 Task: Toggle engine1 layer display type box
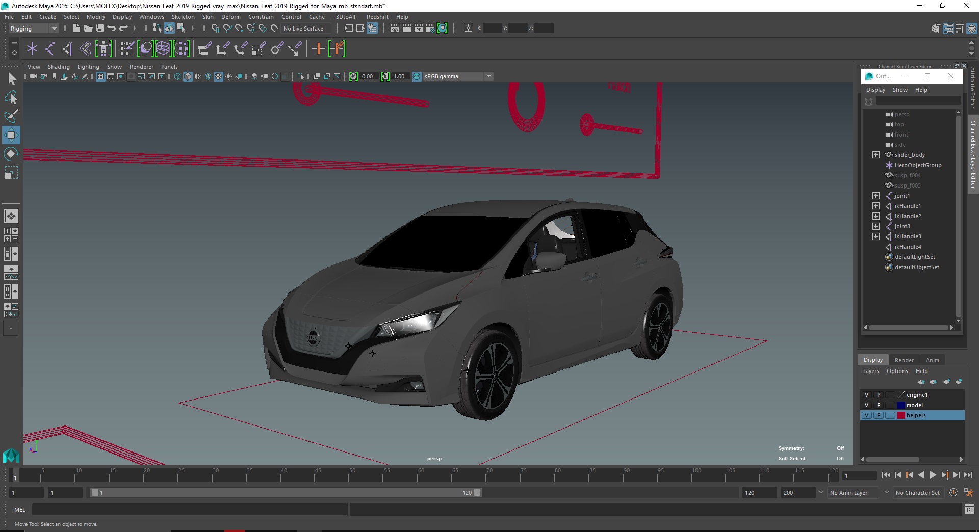pos(890,395)
